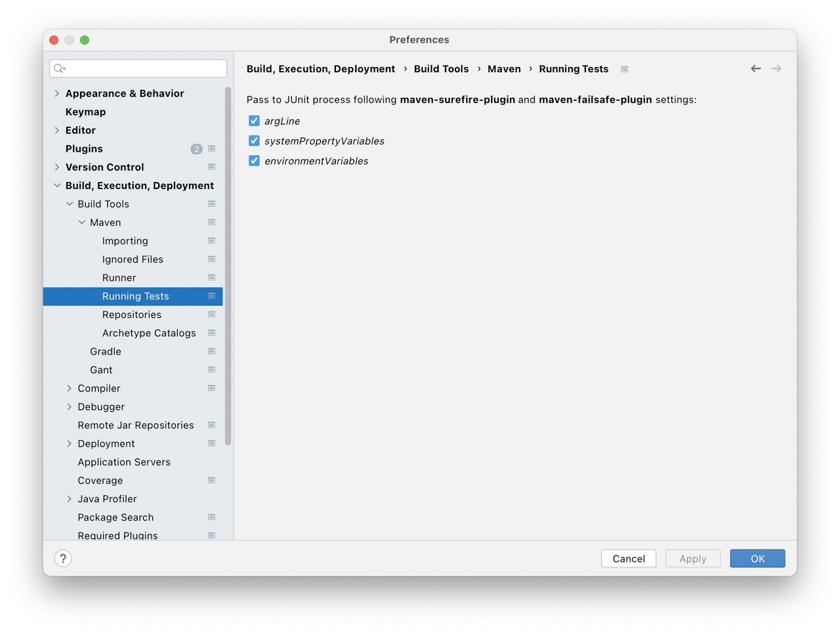Click the settings icon next to Plugins
Viewport: 840px width, 633px height.
[x=211, y=148]
